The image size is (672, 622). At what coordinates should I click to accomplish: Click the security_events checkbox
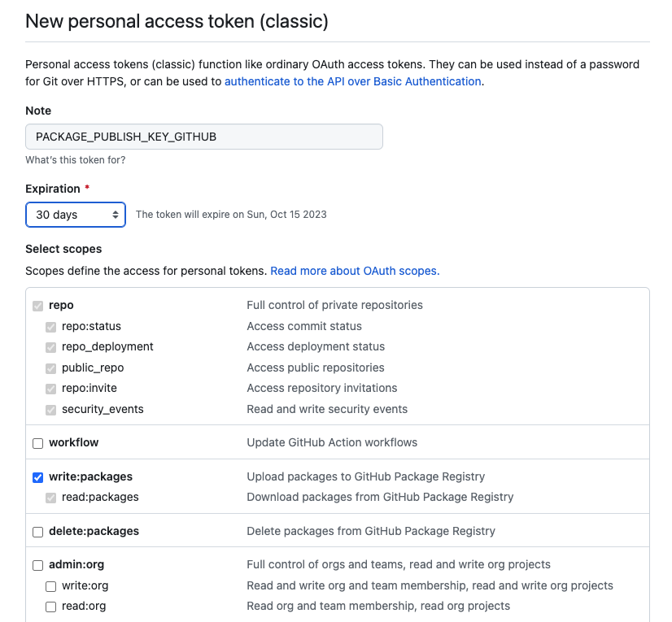[50, 410]
